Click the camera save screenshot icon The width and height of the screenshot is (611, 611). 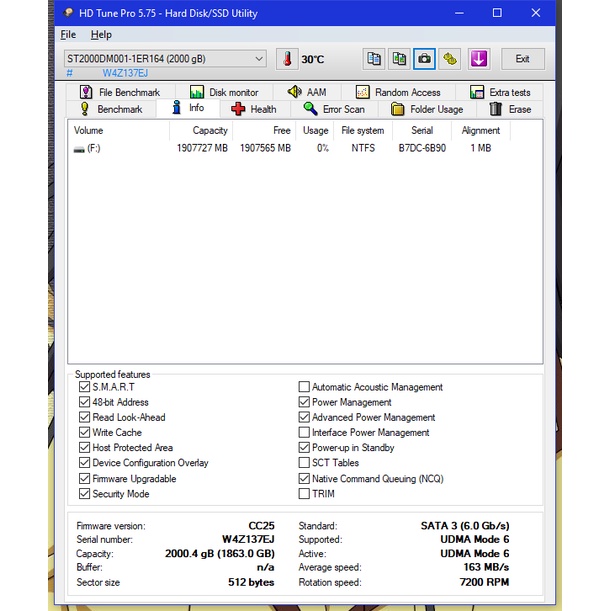[425, 59]
